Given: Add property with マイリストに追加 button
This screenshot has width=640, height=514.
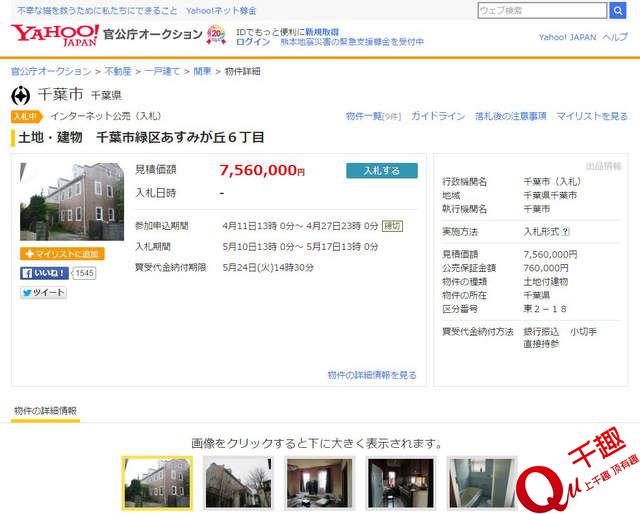Looking at the screenshot, I should 62,254.
